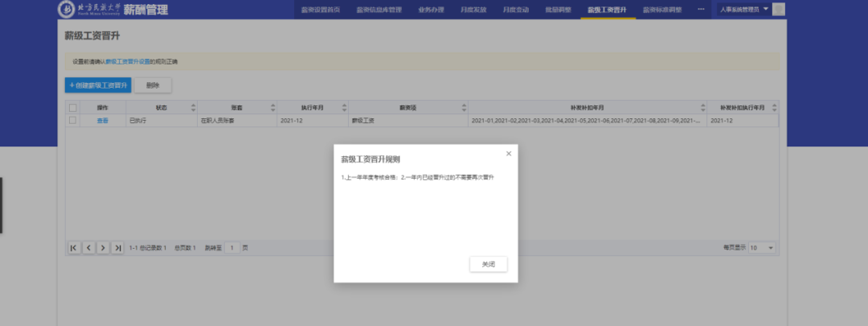Sort by the 补发补扣年月 column arrows
The height and width of the screenshot is (326, 868).
(x=703, y=108)
